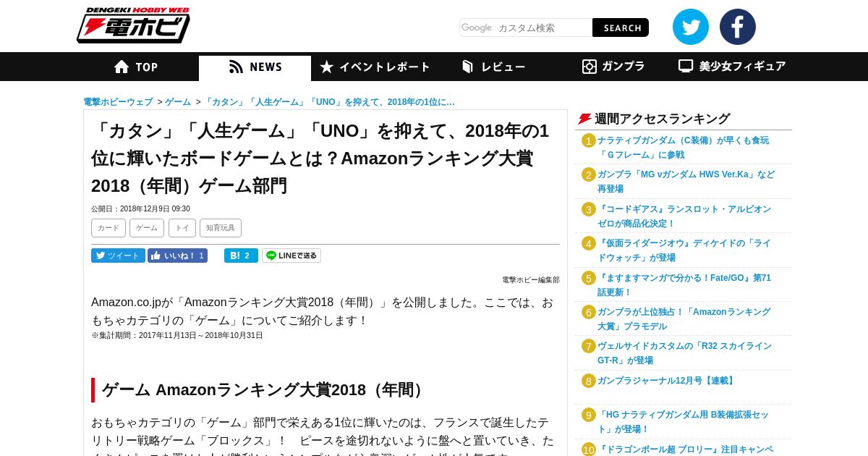Click the 週間アクセスランキング heading
This screenshot has height=456, width=868.
click(662, 119)
